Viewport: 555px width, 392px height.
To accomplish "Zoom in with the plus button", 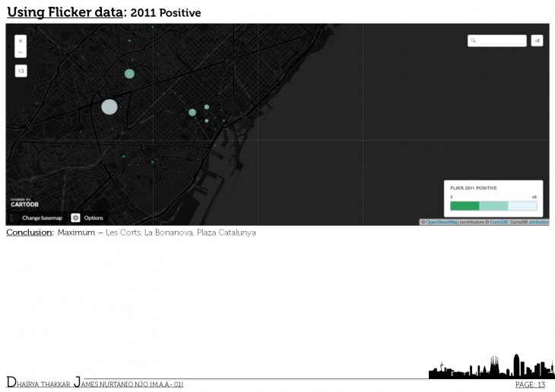I will 21,41.
